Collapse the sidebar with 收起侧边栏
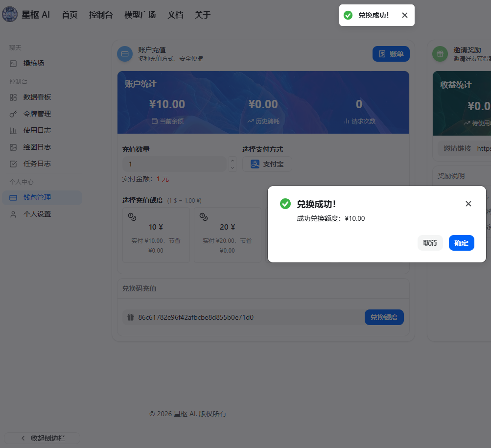 tap(42, 438)
